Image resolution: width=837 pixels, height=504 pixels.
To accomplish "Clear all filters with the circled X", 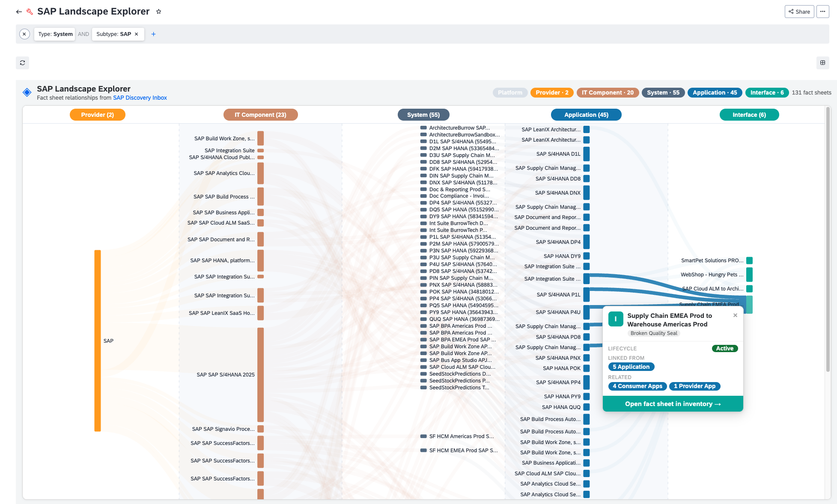I will point(24,34).
